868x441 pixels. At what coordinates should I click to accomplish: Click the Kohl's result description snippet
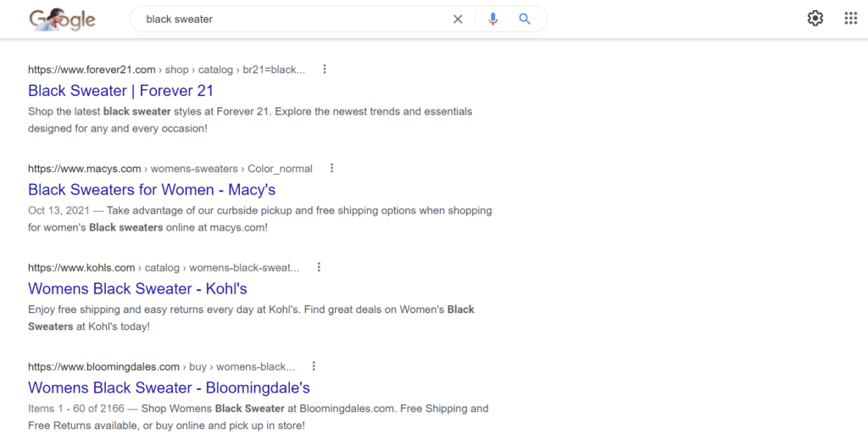(x=251, y=317)
